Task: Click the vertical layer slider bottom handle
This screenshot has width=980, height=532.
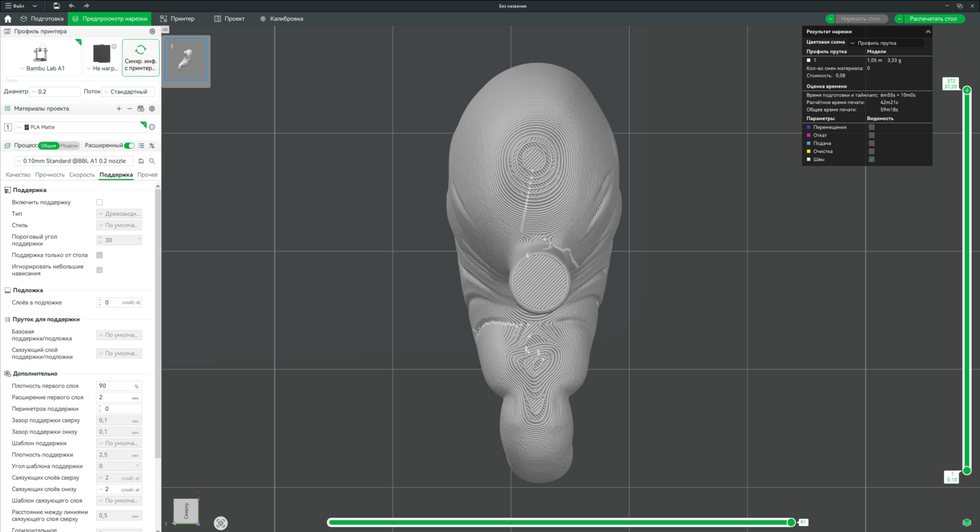Action: [966, 470]
